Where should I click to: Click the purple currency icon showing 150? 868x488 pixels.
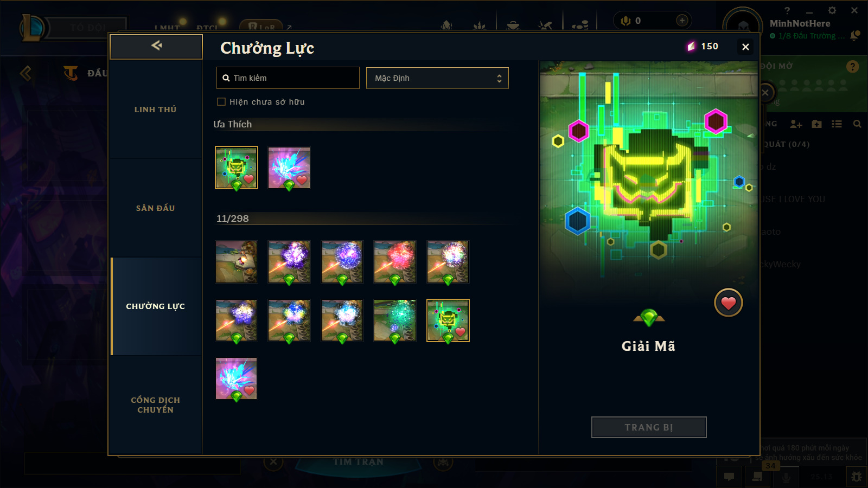(691, 47)
